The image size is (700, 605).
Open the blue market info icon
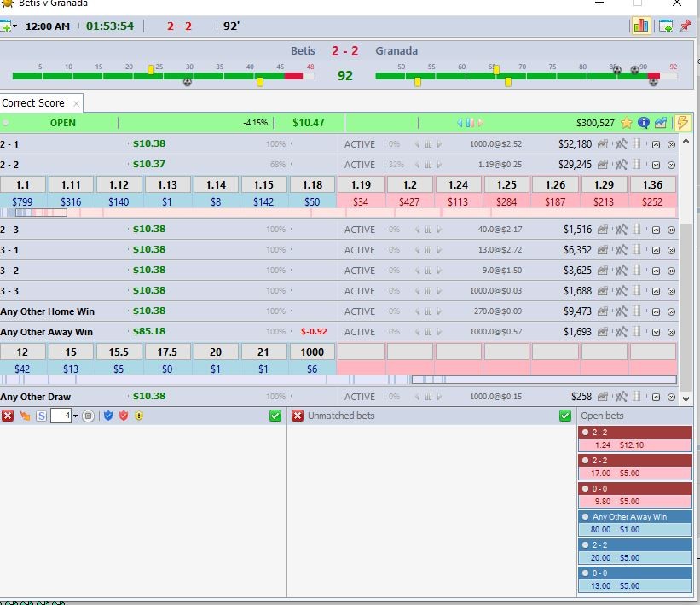click(644, 123)
